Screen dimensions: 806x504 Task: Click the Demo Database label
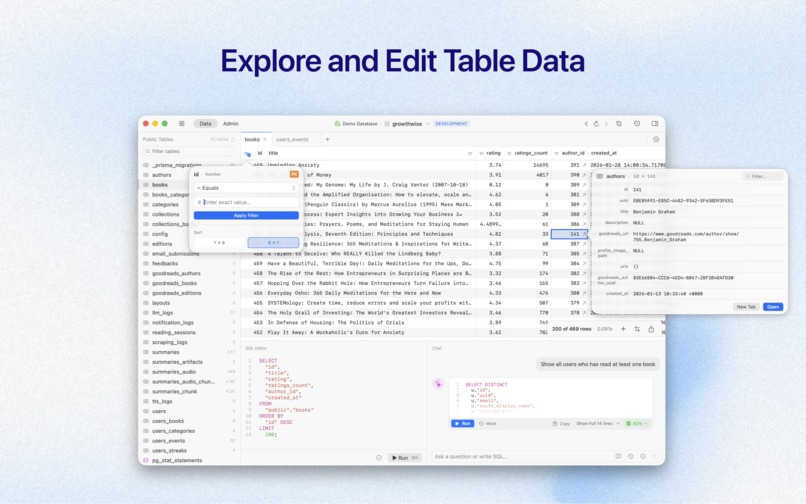[360, 124]
